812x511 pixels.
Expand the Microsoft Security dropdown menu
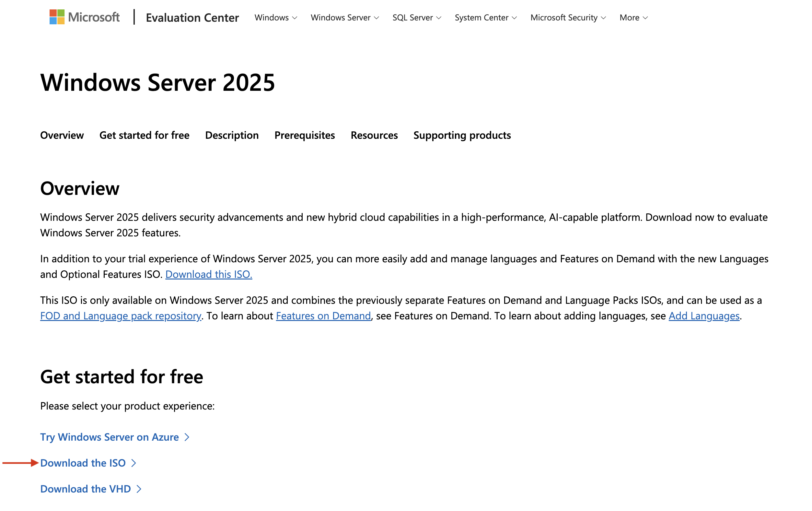tap(568, 18)
